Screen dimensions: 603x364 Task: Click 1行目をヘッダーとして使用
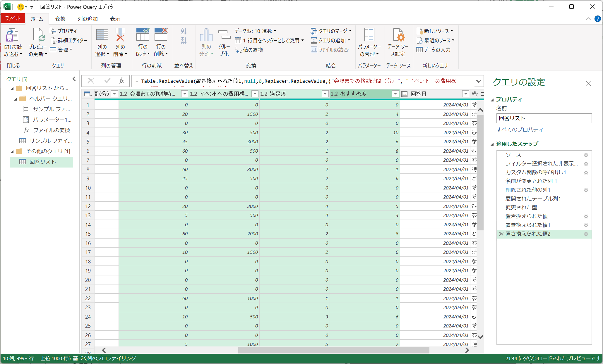(x=269, y=40)
